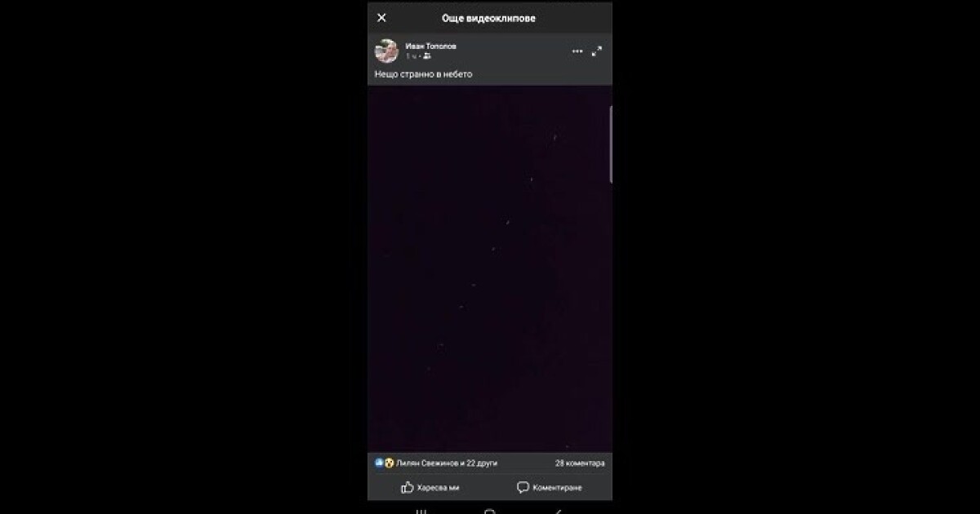Close the Още видеоклипове viewer
The width and height of the screenshot is (980, 514).
point(381,18)
